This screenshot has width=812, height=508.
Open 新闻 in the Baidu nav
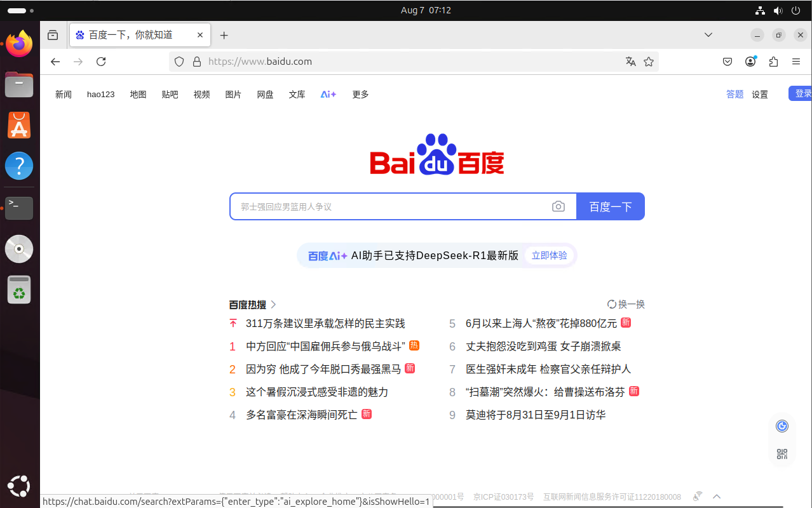pyautogui.click(x=64, y=95)
